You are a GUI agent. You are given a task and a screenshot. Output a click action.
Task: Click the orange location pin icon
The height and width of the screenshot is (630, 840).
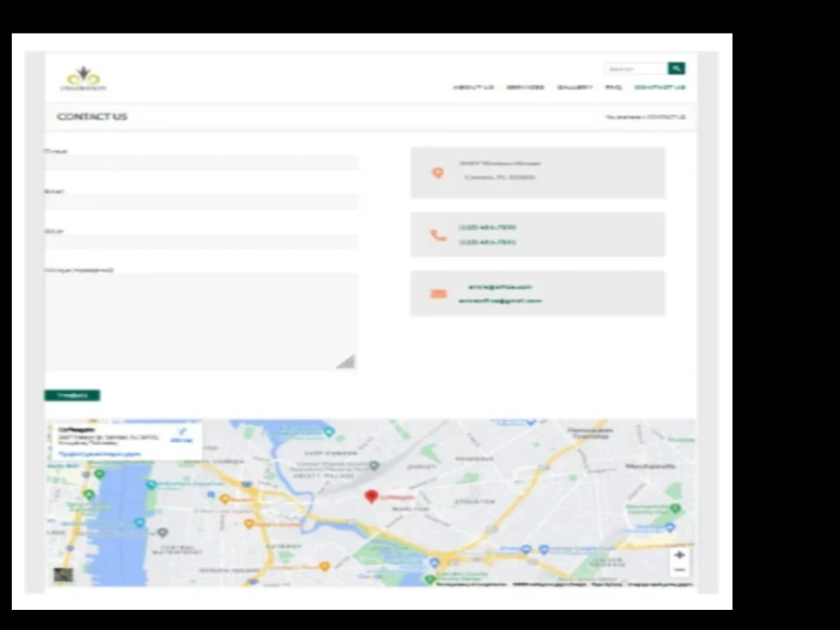click(438, 172)
